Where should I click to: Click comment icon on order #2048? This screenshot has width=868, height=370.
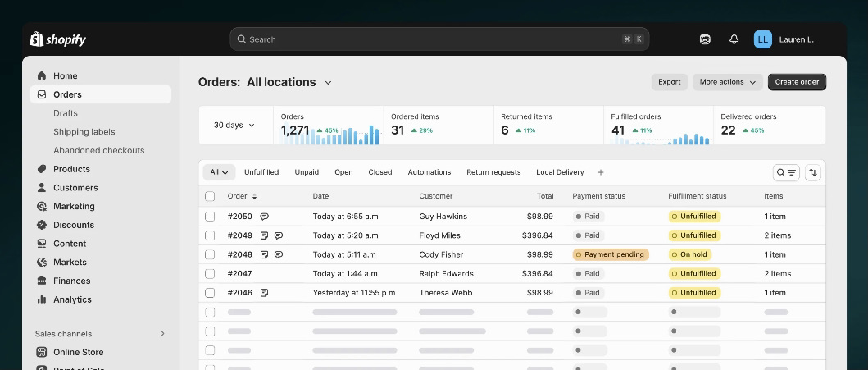click(279, 255)
